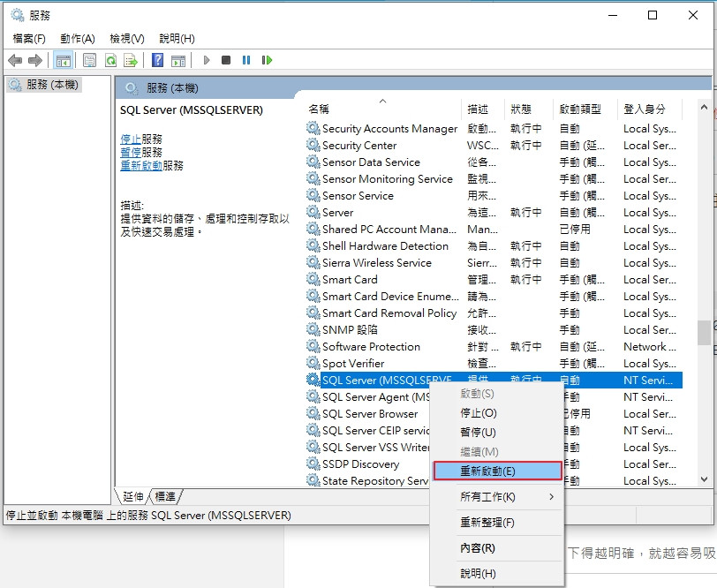Click gear icon of Shell Hardware Detection
The width and height of the screenshot is (717, 588).
pos(313,245)
